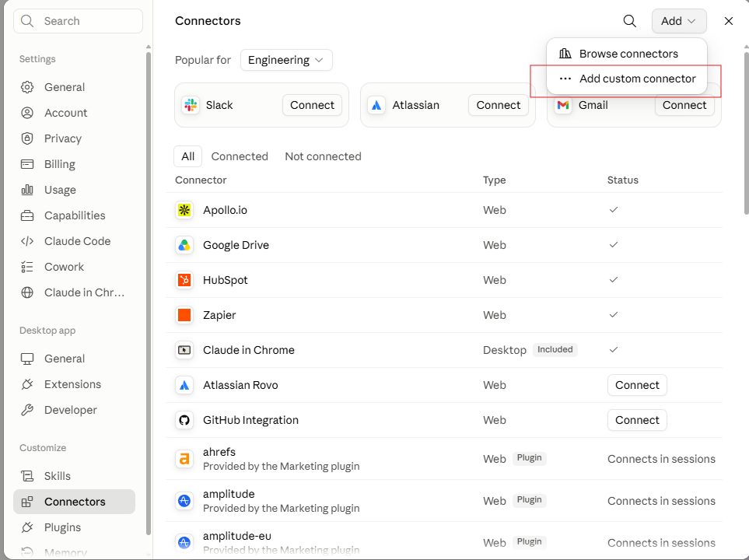Image resolution: width=749 pixels, height=560 pixels.
Task: Click the Plugin badge on ahrefs row
Action: [x=529, y=458]
